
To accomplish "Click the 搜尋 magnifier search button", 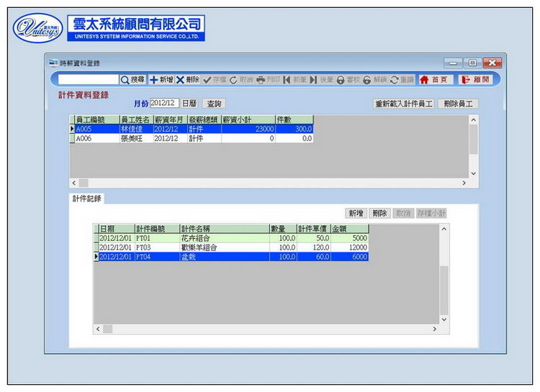I will (x=132, y=80).
